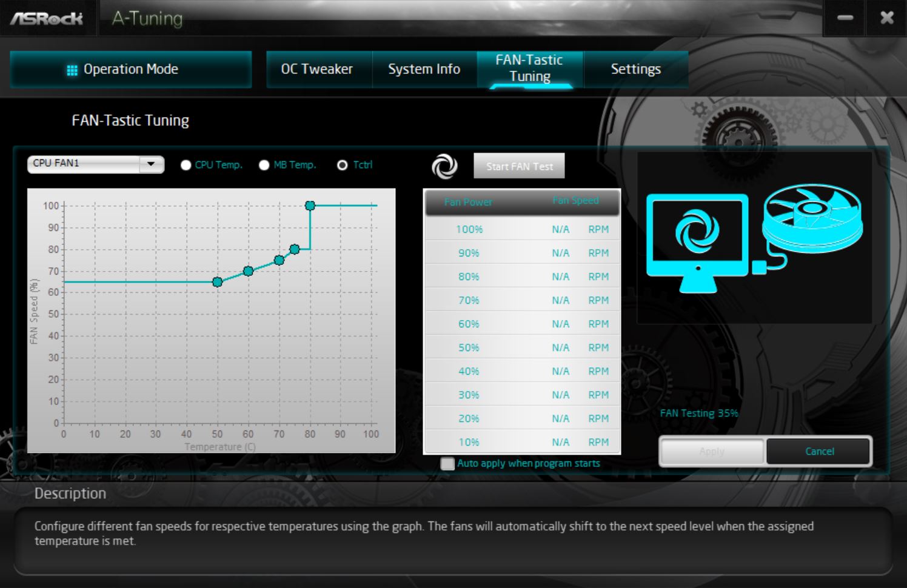907x588 pixels.
Task: Click the 30% fan power row
Action: (522, 395)
